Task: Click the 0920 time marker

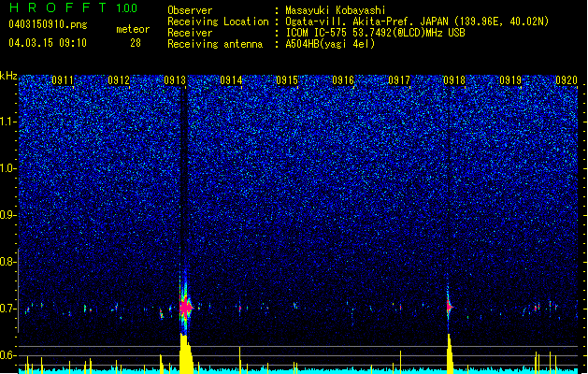Action: pyautogui.click(x=566, y=80)
